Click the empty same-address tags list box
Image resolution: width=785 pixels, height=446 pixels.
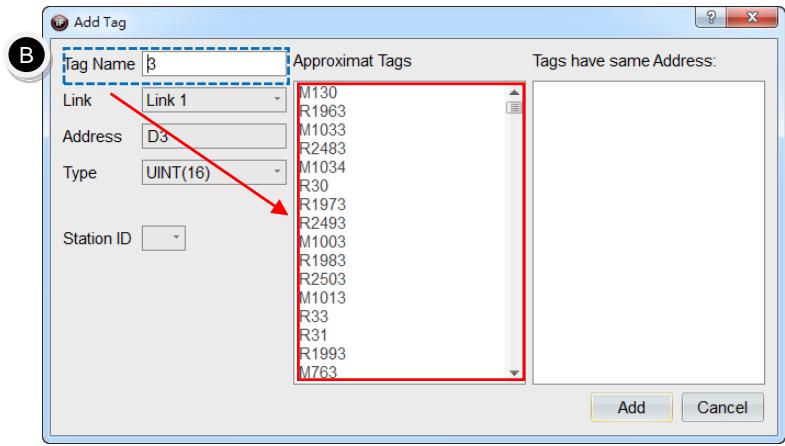(649, 233)
